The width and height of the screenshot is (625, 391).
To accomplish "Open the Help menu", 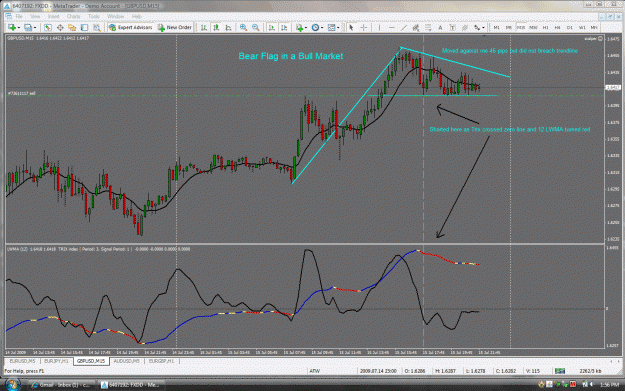I will point(137,16).
